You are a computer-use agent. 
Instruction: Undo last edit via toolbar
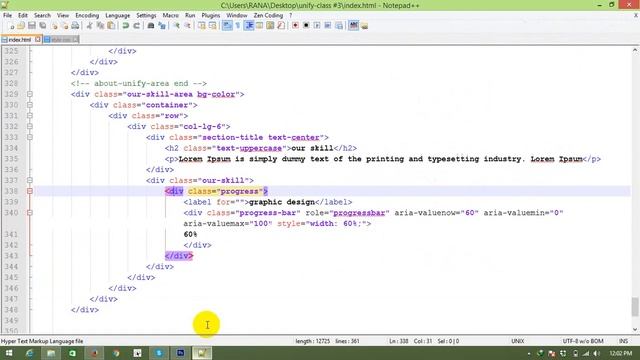click(126, 26)
